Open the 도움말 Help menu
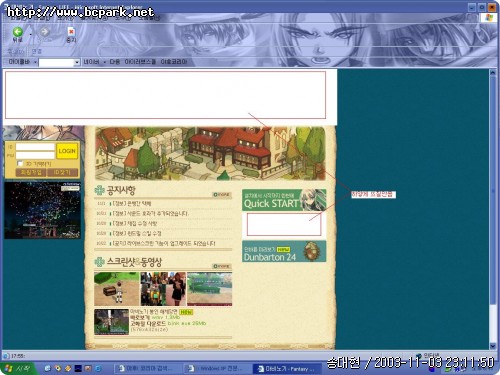Viewport: 500px width, 375px height. tap(148, 18)
